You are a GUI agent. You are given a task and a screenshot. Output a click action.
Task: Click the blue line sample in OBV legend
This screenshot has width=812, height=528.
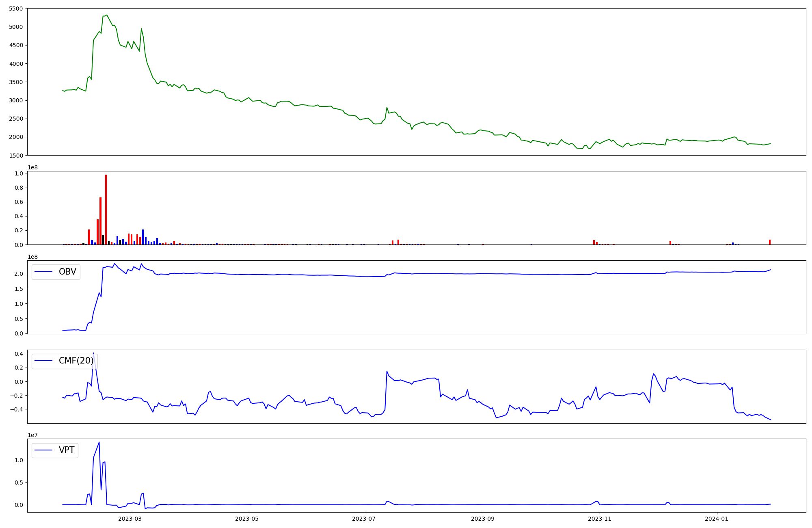point(44,272)
